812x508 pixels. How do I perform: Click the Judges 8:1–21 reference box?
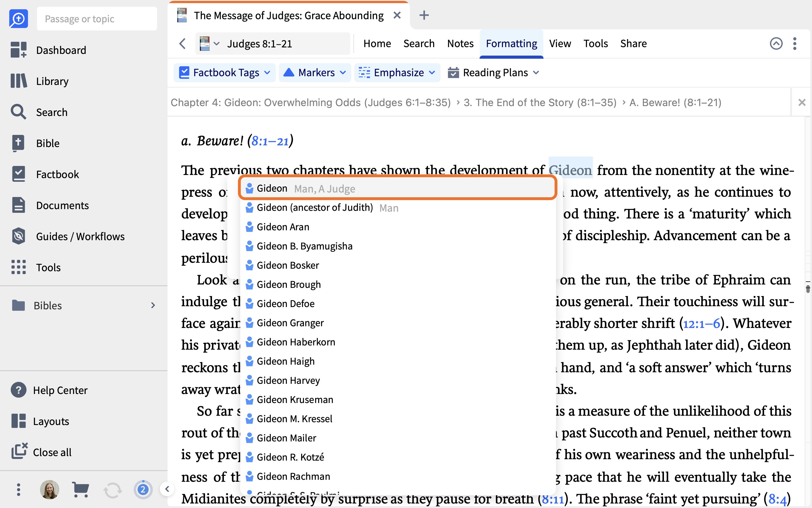(273, 44)
